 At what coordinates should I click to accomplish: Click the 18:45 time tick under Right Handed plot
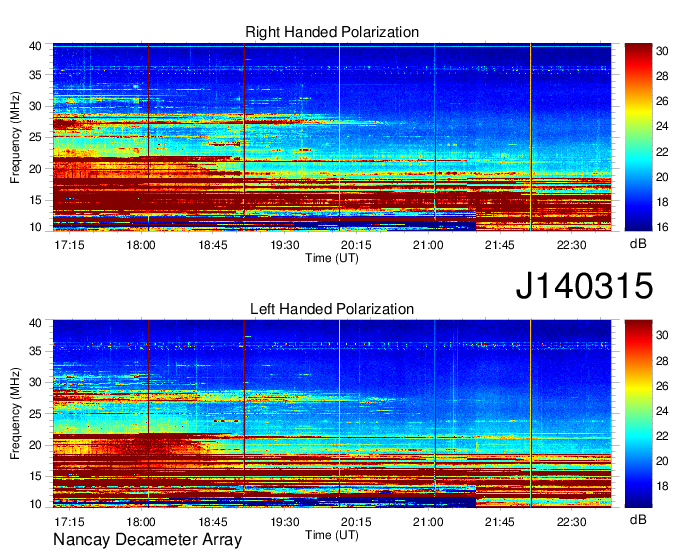coord(213,245)
